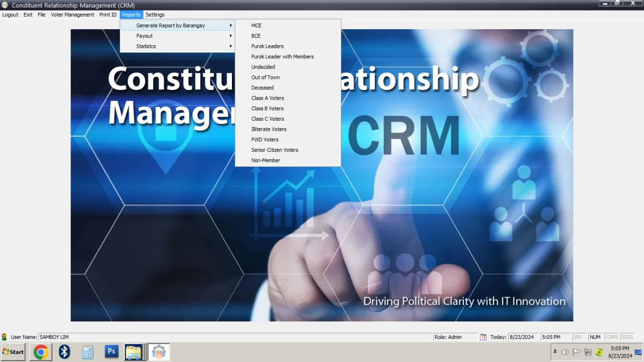The width and height of the screenshot is (644, 362).
Task: Click the volume speaker tray icon
Action: pyautogui.click(x=565, y=352)
